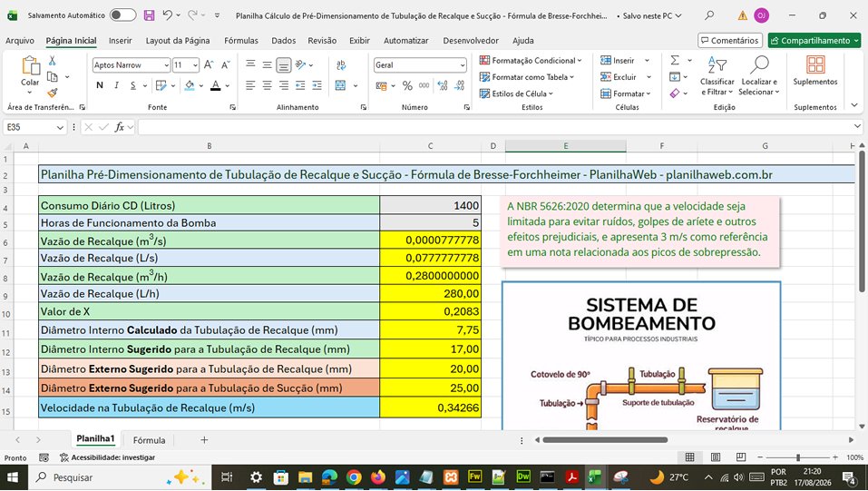Image resolution: width=868 pixels, height=491 pixels.
Task: Toggle middle vertical alignment button
Action: click(268, 64)
